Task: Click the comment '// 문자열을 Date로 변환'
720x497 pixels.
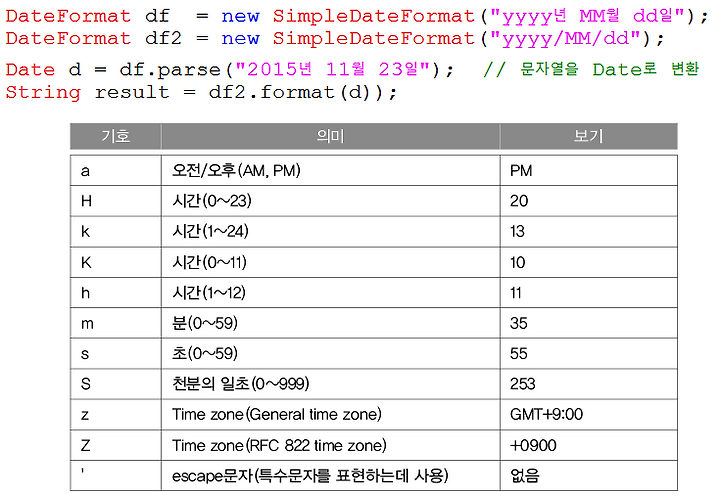Action: 591,69
